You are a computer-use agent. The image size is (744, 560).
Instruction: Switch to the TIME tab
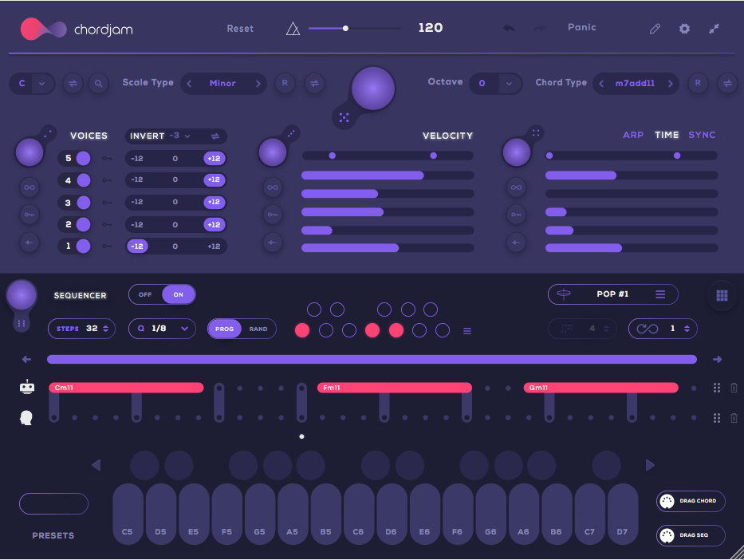click(x=667, y=136)
